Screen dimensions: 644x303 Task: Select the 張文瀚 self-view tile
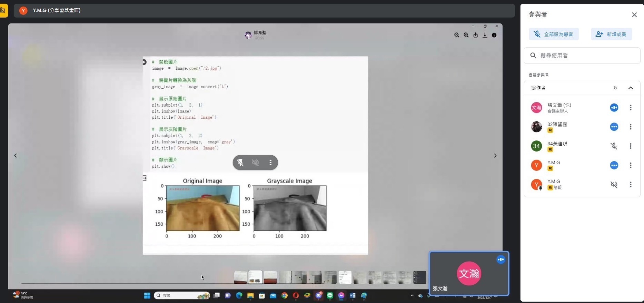pos(469,273)
